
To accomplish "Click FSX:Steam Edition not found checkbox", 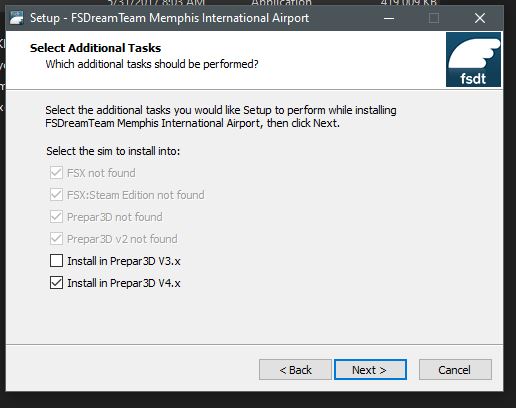I will tap(56, 195).
